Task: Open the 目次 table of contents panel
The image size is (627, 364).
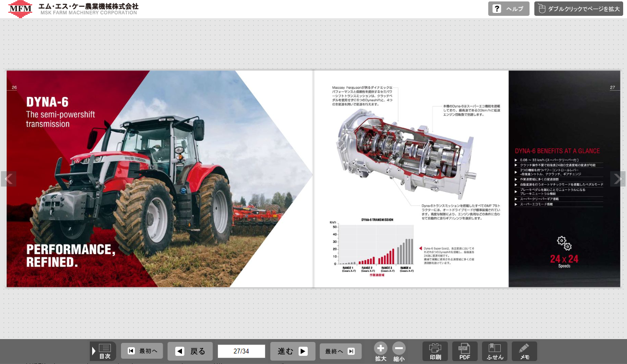Action: [103, 352]
